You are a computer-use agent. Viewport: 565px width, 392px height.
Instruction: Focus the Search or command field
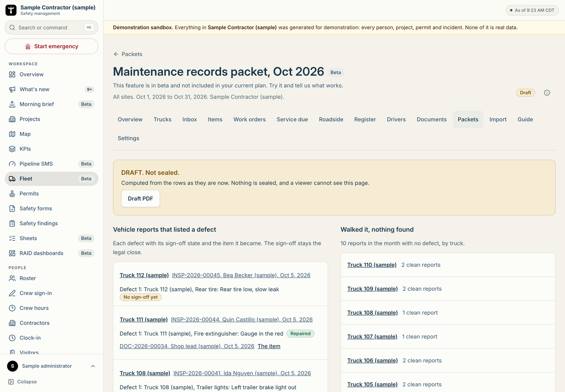click(51, 27)
